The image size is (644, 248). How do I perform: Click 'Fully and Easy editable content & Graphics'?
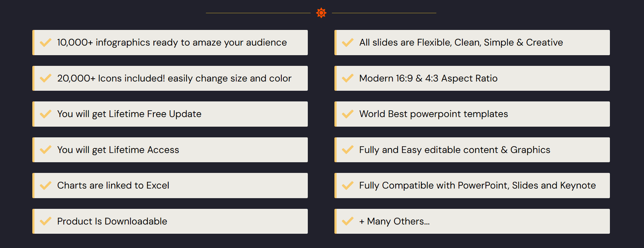point(454,150)
